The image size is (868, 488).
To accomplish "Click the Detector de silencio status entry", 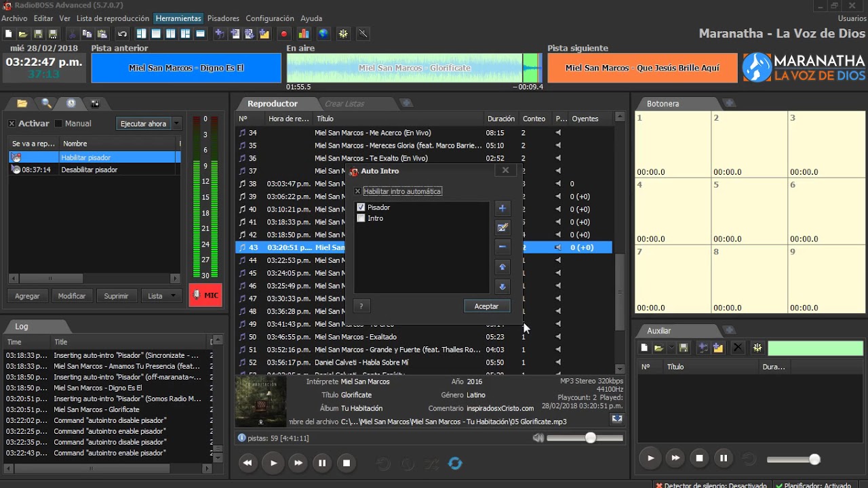I will tap(712, 485).
